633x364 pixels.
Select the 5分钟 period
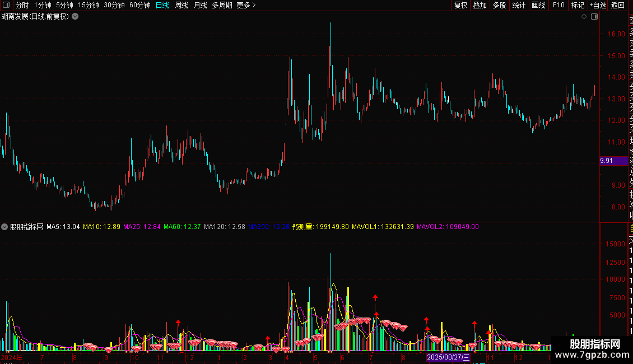(64, 5)
